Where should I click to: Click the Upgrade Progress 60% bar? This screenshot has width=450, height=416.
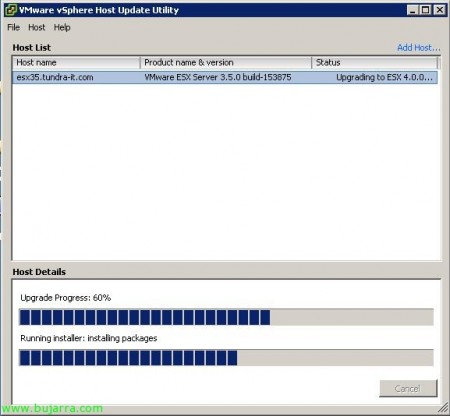tap(227, 317)
